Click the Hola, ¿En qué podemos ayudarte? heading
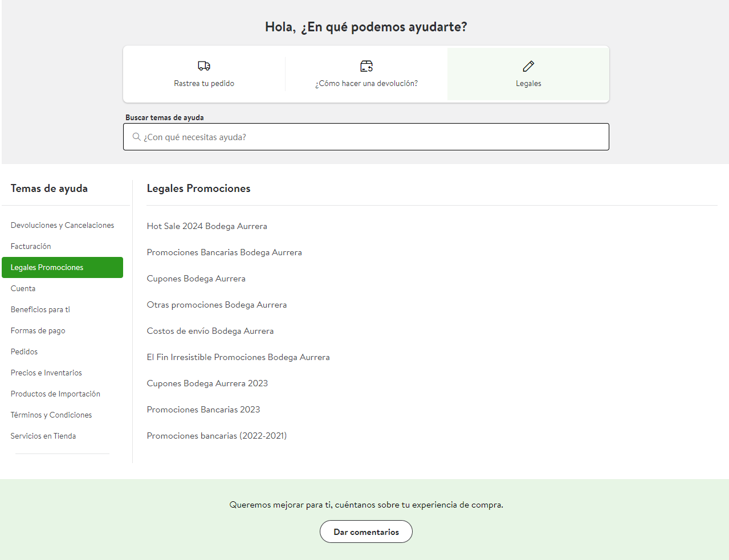 click(366, 27)
